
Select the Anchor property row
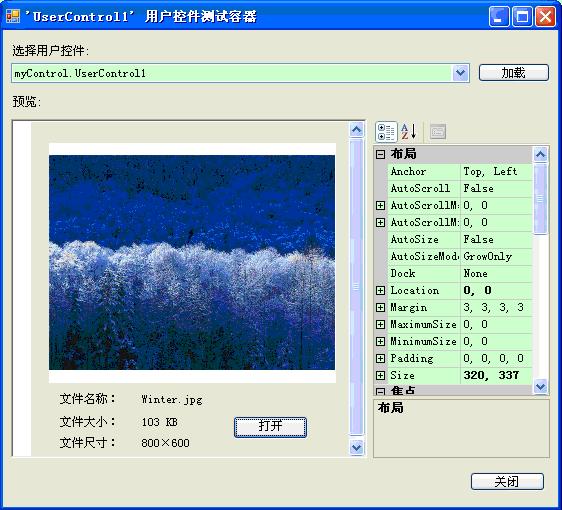pyautogui.click(x=460, y=171)
